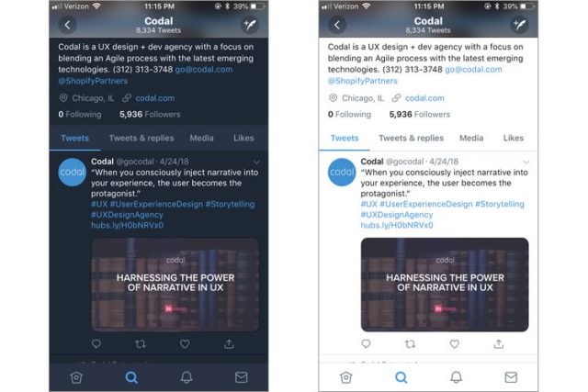Open the narrative in UX image in light mode
The image size is (588, 392).
445,285
